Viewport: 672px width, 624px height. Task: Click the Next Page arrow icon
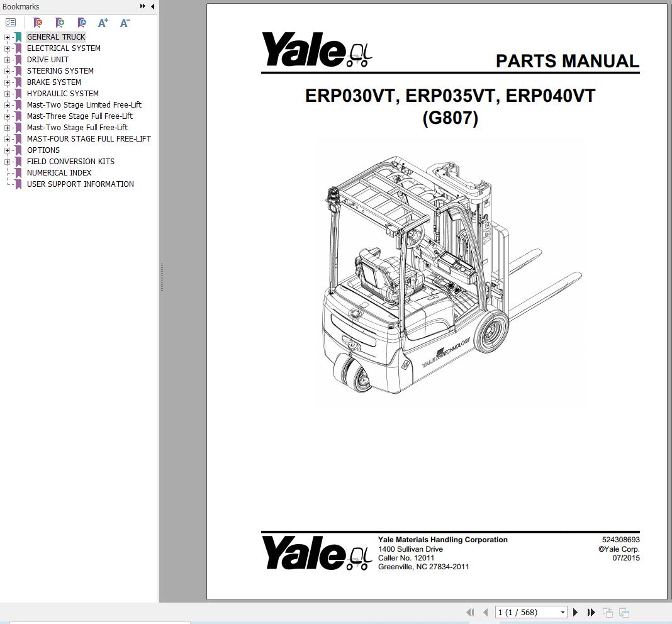[575, 611]
